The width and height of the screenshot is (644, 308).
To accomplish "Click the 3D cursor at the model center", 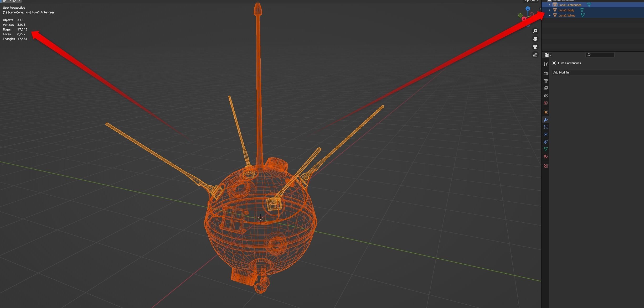I will [260, 219].
